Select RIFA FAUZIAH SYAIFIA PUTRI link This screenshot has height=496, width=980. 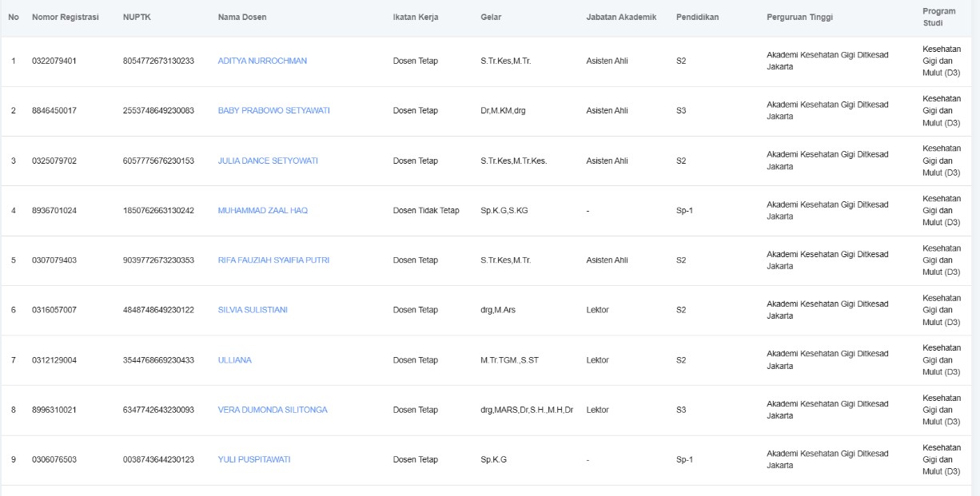[x=273, y=260]
